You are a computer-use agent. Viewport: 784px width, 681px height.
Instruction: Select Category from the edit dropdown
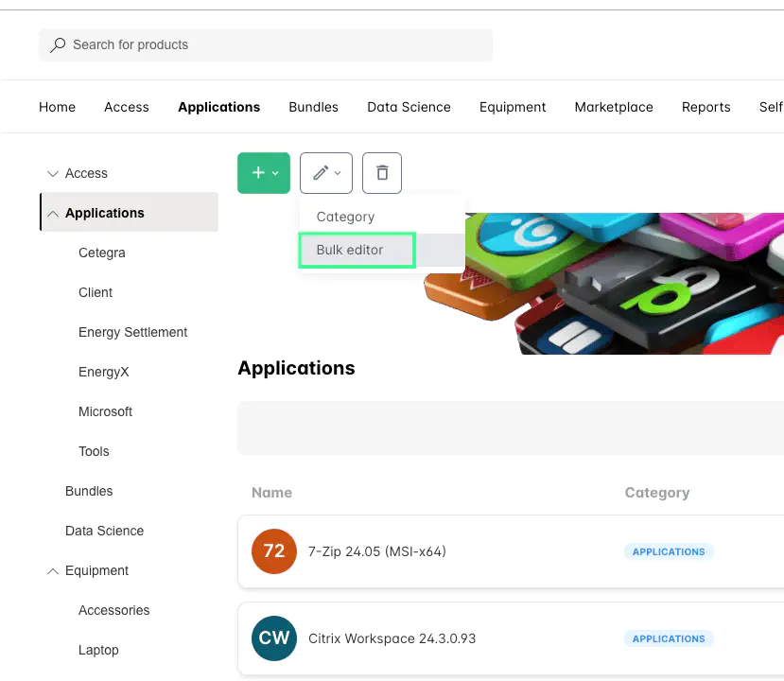pyautogui.click(x=345, y=217)
